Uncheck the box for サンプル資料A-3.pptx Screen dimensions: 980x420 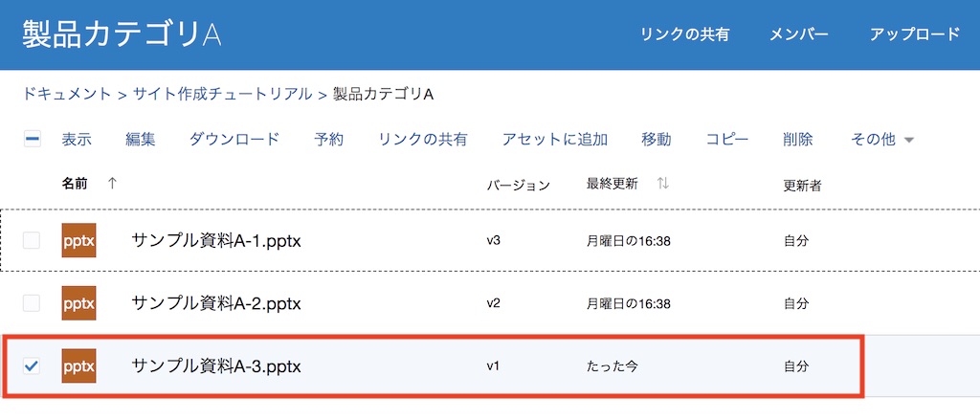[32, 365]
